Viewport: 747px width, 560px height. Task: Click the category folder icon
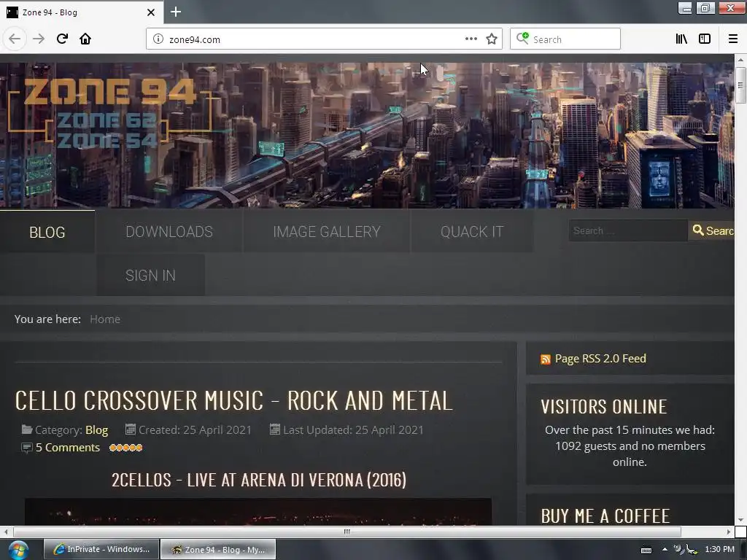27,429
